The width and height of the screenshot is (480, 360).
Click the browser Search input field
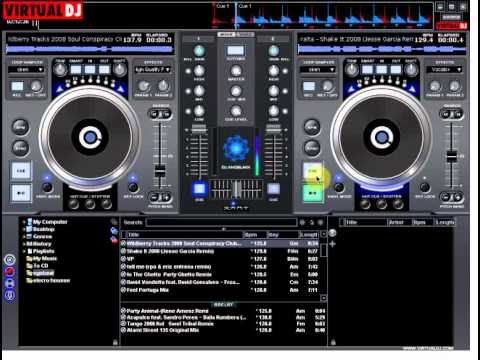(221, 222)
